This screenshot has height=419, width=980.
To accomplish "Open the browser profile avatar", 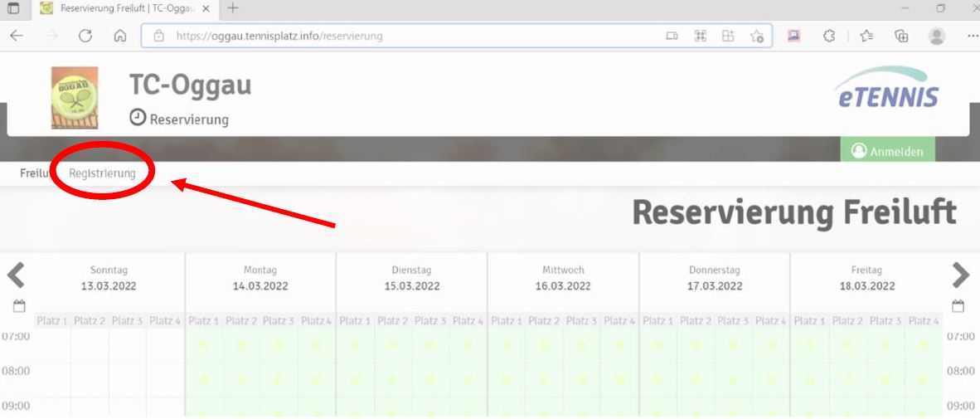I will tap(937, 37).
